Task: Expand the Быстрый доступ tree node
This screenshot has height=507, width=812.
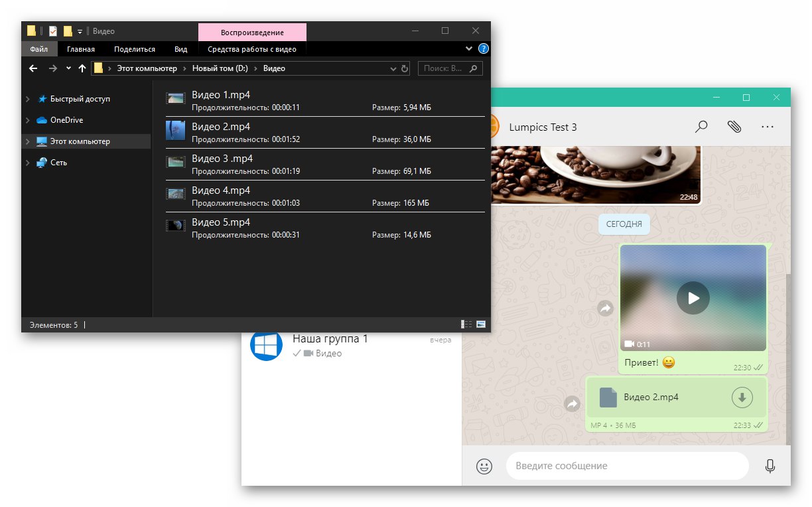Action: pyautogui.click(x=28, y=99)
